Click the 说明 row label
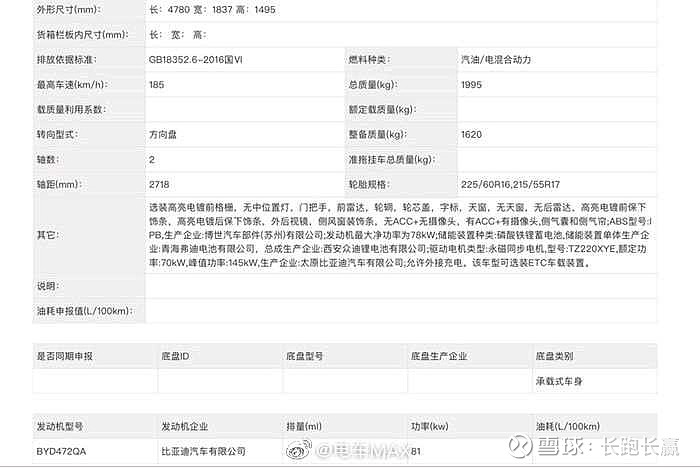 (x=48, y=286)
